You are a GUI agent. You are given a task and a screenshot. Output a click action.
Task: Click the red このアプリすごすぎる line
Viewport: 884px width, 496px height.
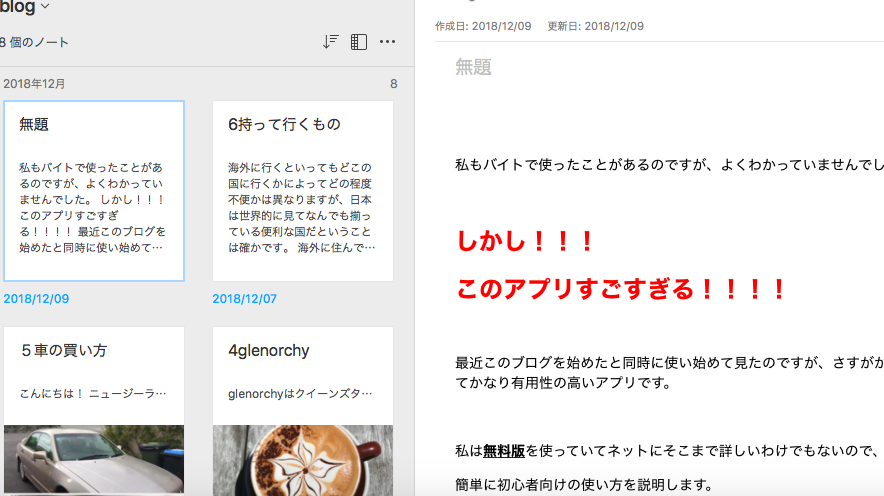[620, 289]
